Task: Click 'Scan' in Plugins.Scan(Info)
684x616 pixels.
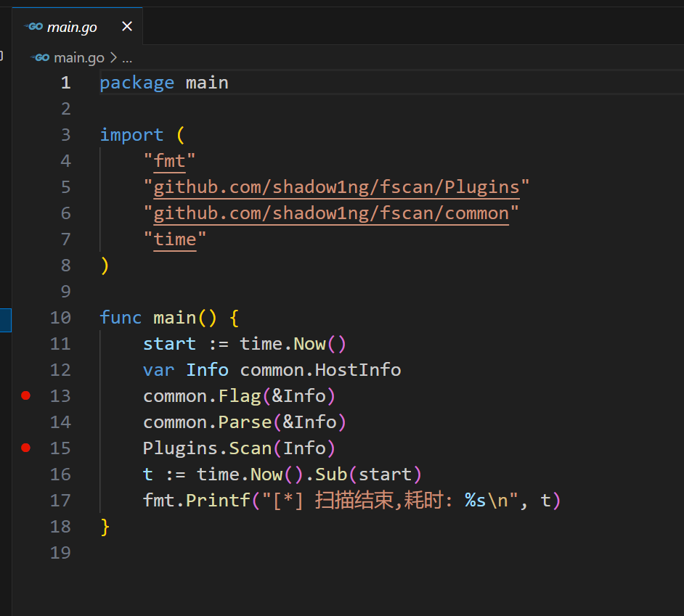Action: coord(251,448)
